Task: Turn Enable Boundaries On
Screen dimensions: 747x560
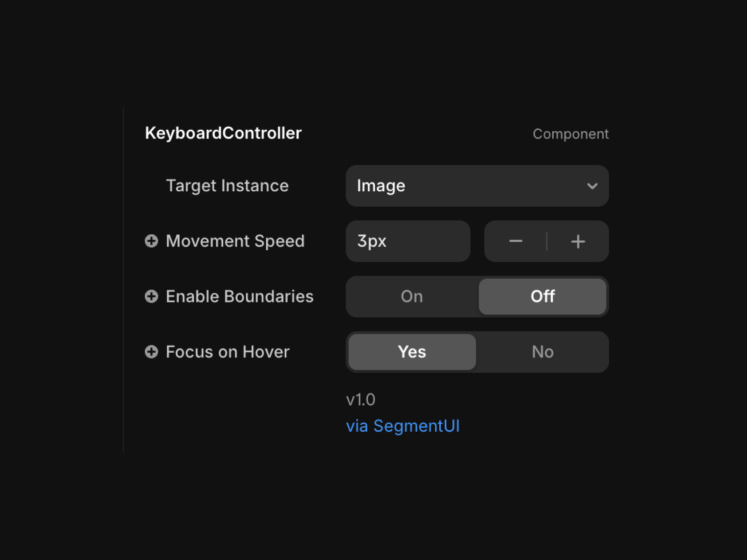Action: click(412, 296)
